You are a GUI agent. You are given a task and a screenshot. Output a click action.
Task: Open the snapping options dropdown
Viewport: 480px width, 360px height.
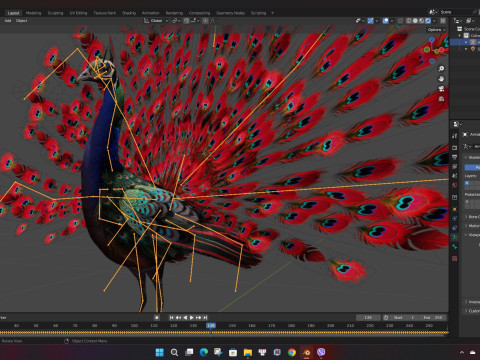195,21
